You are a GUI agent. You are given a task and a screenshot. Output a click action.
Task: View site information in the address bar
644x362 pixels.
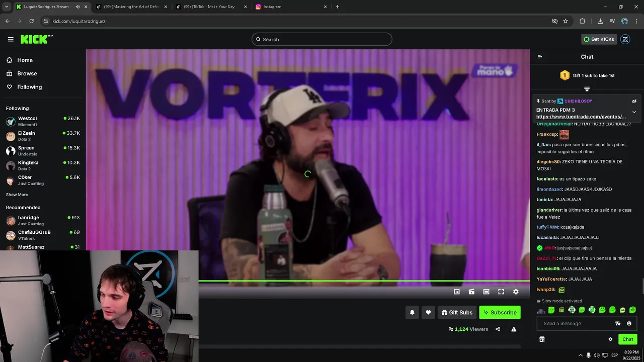[46, 21]
